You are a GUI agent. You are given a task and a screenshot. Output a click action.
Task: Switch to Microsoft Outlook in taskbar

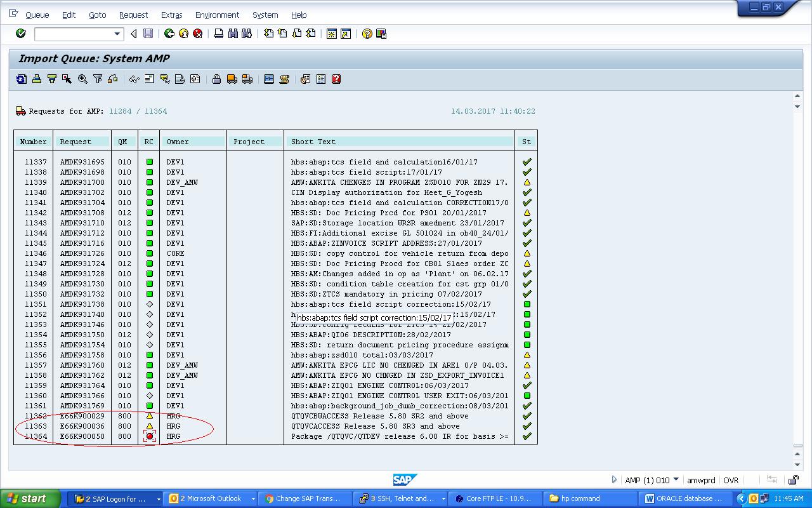[211, 498]
